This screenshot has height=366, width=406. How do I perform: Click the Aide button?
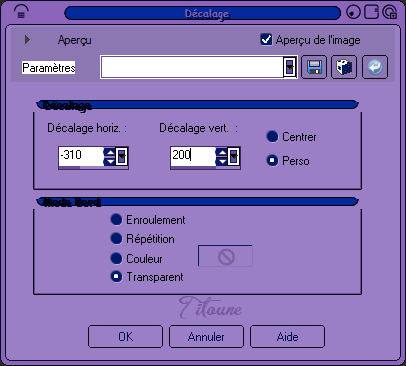(x=287, y=336)
